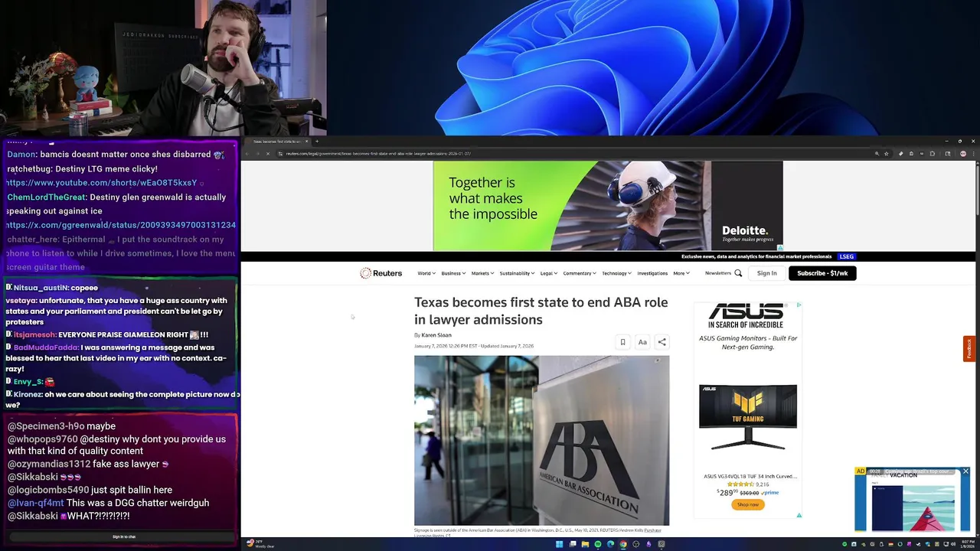Click the browser address bar URL
Screen dimensions: 980x551
(x=378, y=154)
